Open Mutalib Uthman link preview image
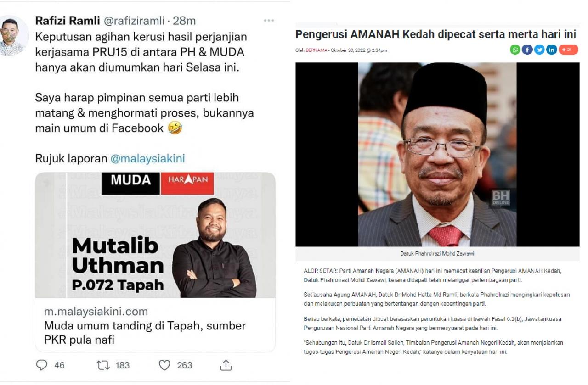 pyautogui.click(x=155, y=235)
